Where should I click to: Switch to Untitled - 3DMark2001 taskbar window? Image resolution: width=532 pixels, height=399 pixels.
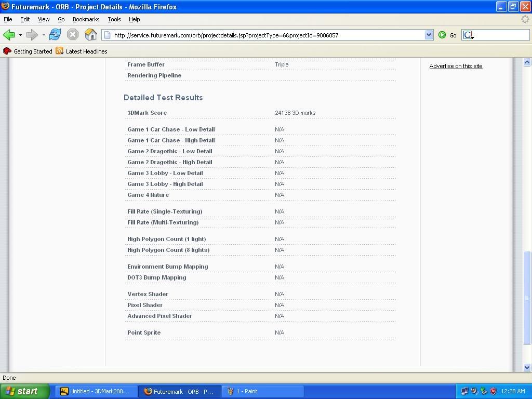97,391
